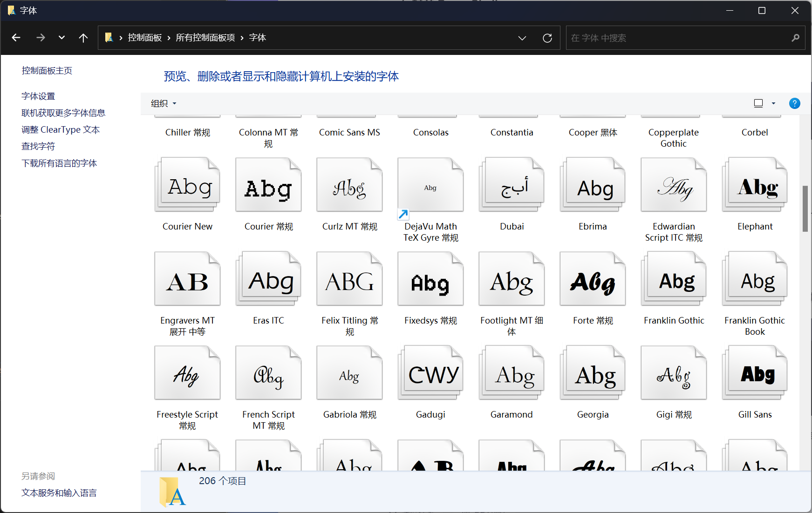Click 控制面板 in the breadcrumb
Image resolution: width=812 pixels, height=513 pixels.
(145, 38)
